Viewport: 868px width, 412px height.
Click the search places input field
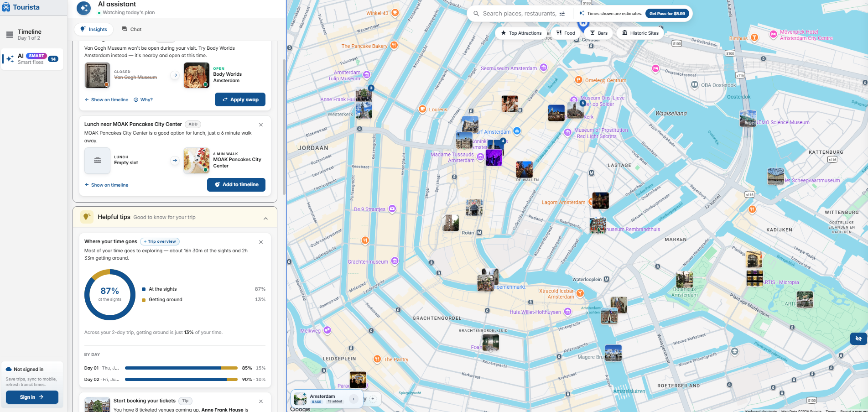(519, 14)
